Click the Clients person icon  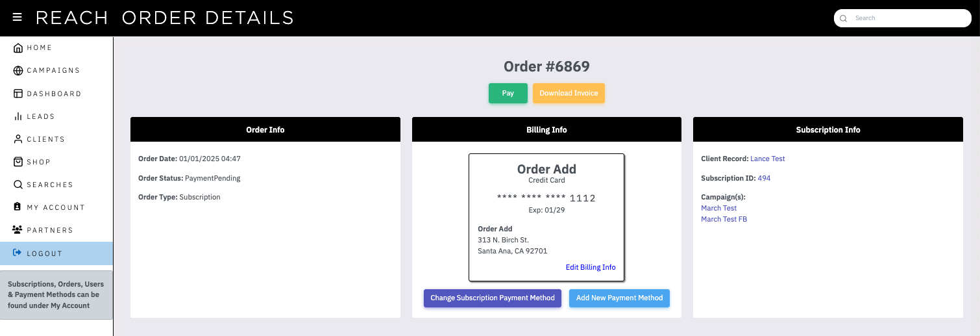tap(18, 139)
